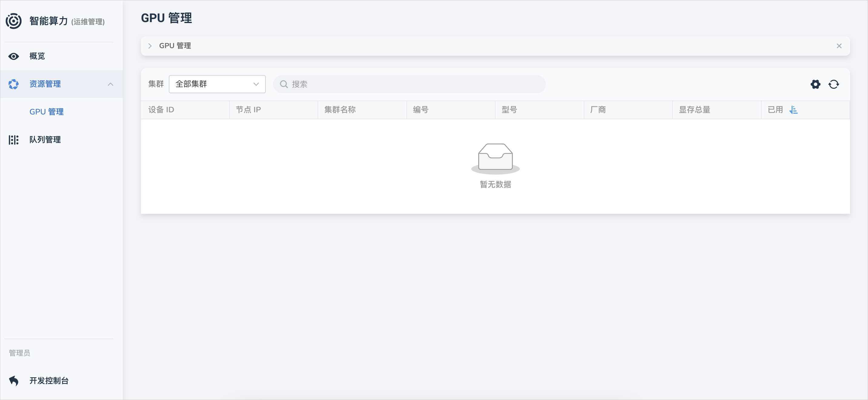Open table settings gear icon
The height and width of the screenshot is (400, 868).
816,84
